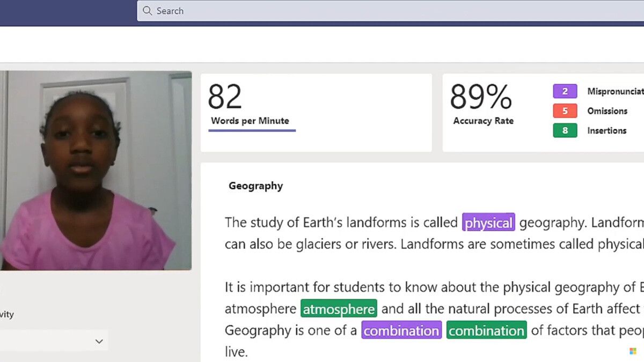
Task: Click the "Omissions" label in the legend
Action: (x=608, y=111)
